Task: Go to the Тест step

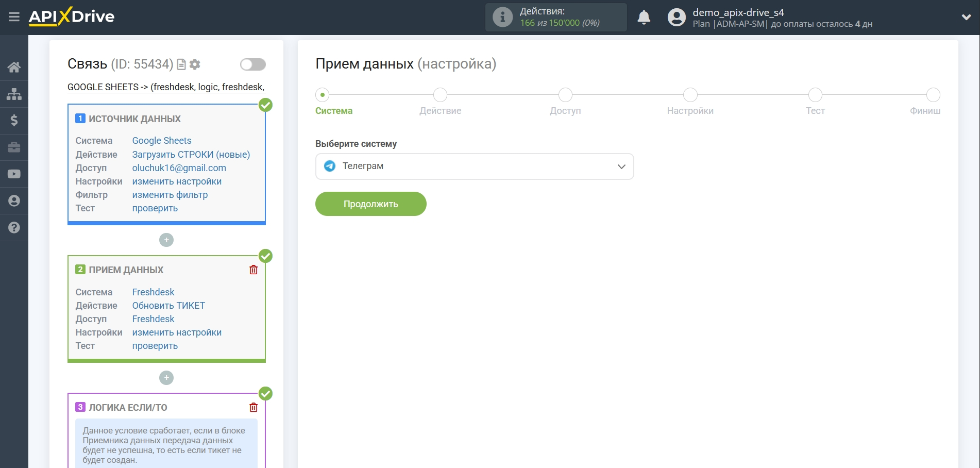Action: click(x=815, y=95)
